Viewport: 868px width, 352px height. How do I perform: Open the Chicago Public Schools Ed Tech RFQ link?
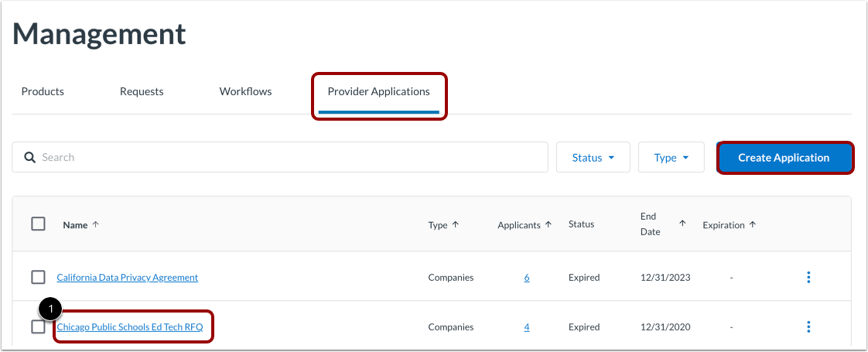pyautogui.click(x=130, y=327)
